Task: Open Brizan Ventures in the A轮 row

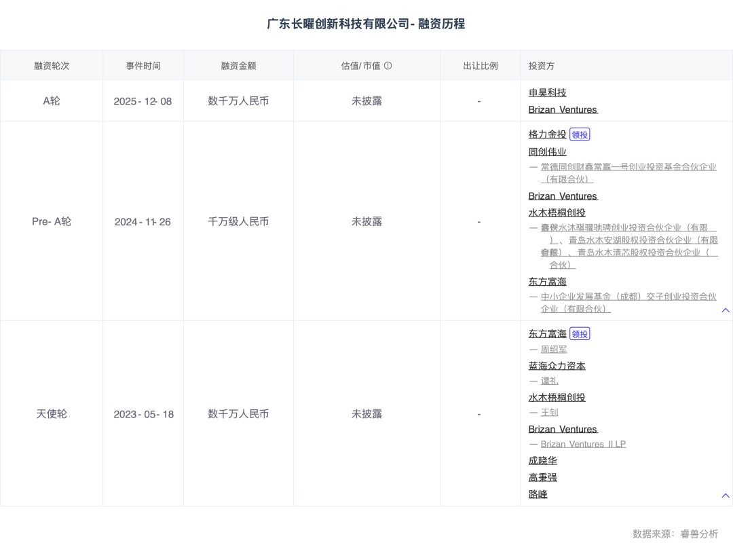Action: 563,109
